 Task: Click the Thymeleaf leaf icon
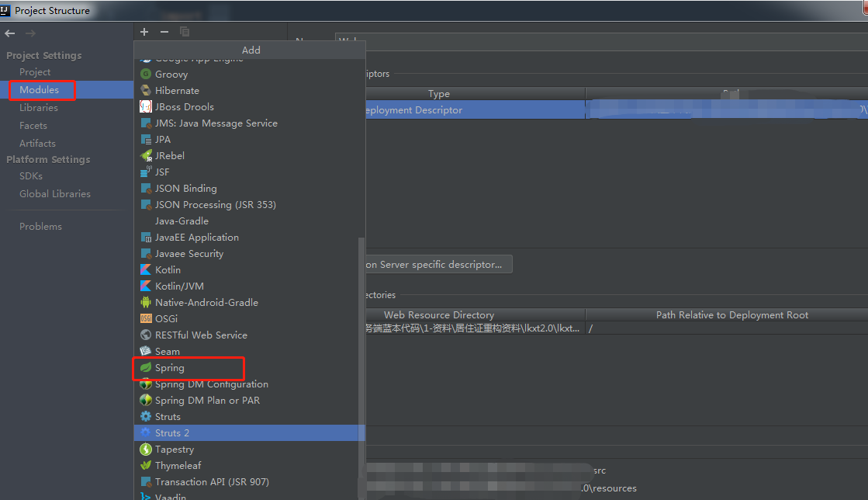click(146, 465)
